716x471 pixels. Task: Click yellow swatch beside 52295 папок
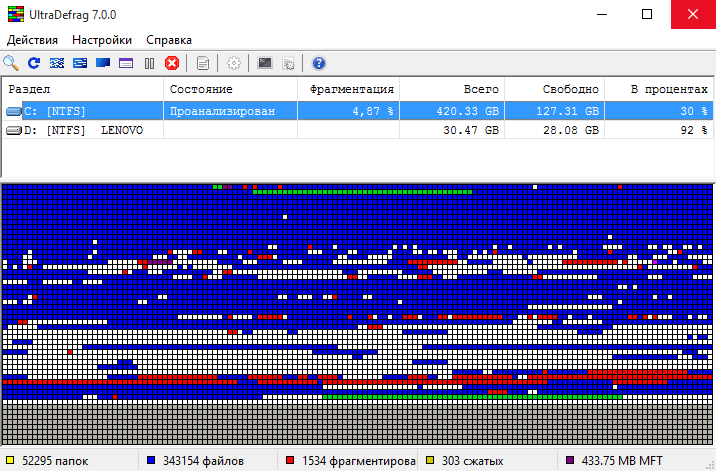click(x=10, y=460)
